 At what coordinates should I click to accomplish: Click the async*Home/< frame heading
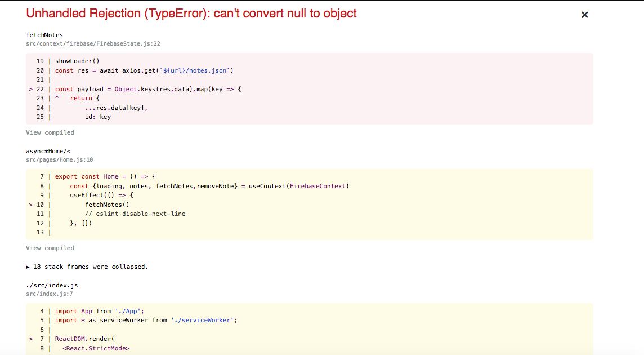coord(48,151)
